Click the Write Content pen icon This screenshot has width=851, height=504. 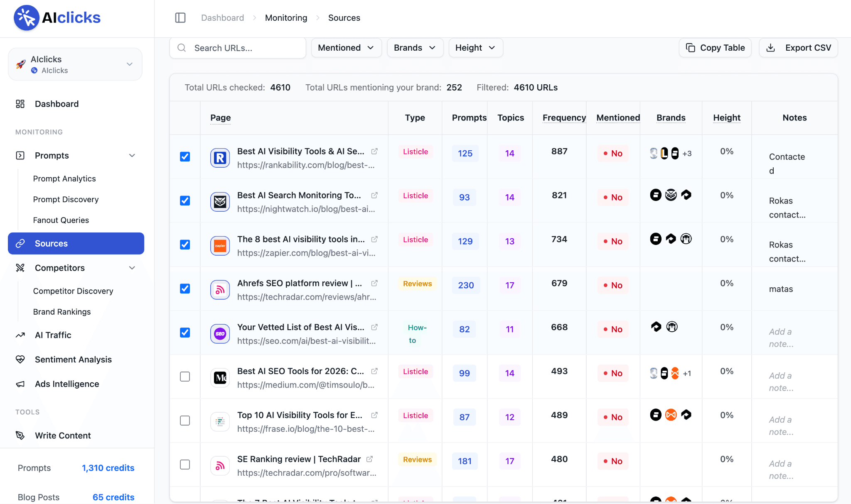20,435
